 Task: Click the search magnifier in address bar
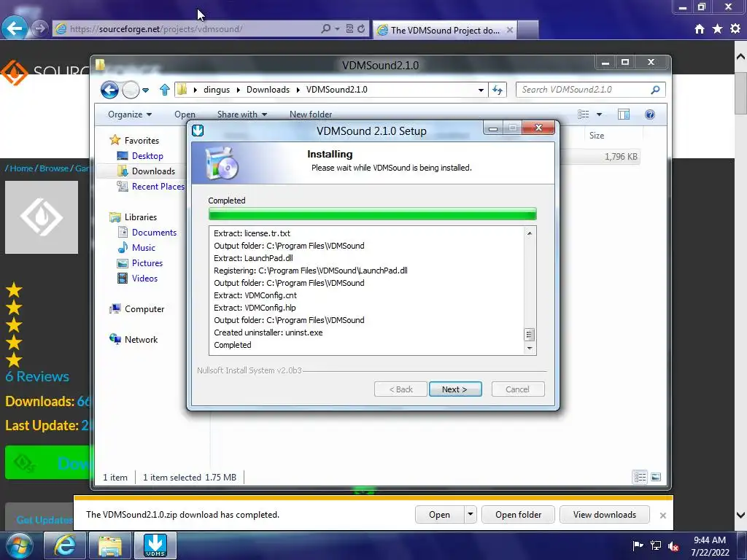326,29
